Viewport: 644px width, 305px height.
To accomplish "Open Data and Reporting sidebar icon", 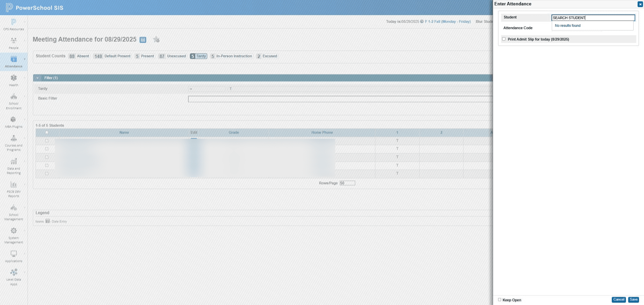I will [14, 162].
